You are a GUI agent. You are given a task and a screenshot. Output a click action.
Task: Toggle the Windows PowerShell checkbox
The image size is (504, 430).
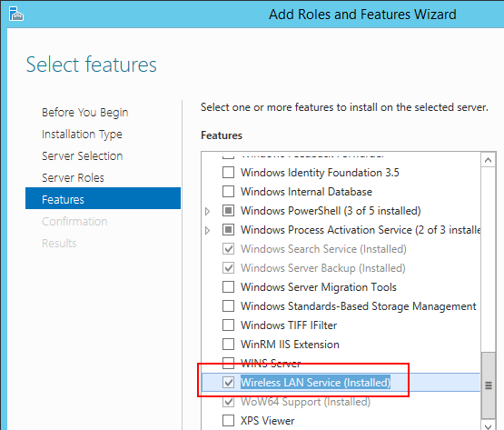click(228, 211)
